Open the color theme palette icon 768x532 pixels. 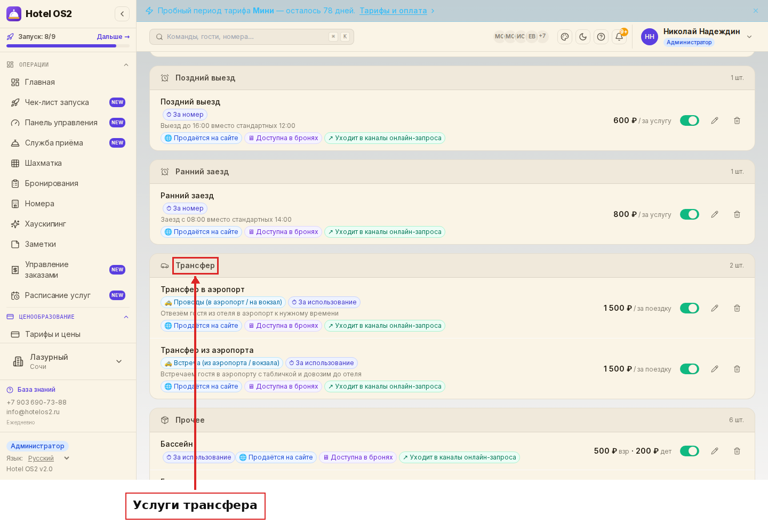pyautogui.click(x=565, y=37)
